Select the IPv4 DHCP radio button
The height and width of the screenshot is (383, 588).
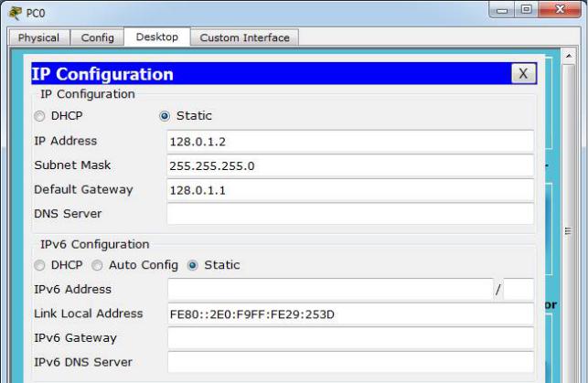point(39,116)
